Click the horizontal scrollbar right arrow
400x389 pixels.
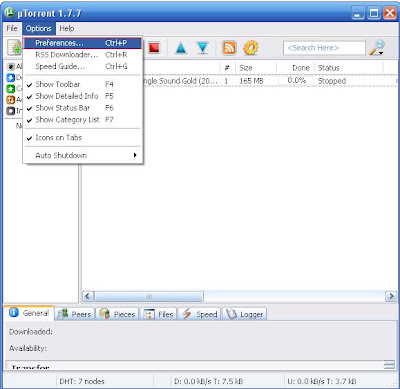click(x=391, y=296)
